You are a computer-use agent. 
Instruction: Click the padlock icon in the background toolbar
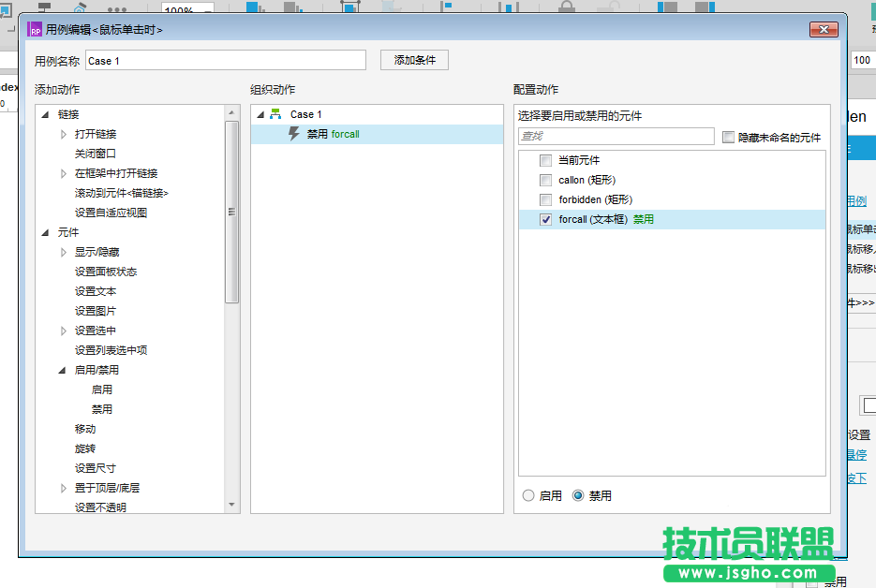click(567, 7)
